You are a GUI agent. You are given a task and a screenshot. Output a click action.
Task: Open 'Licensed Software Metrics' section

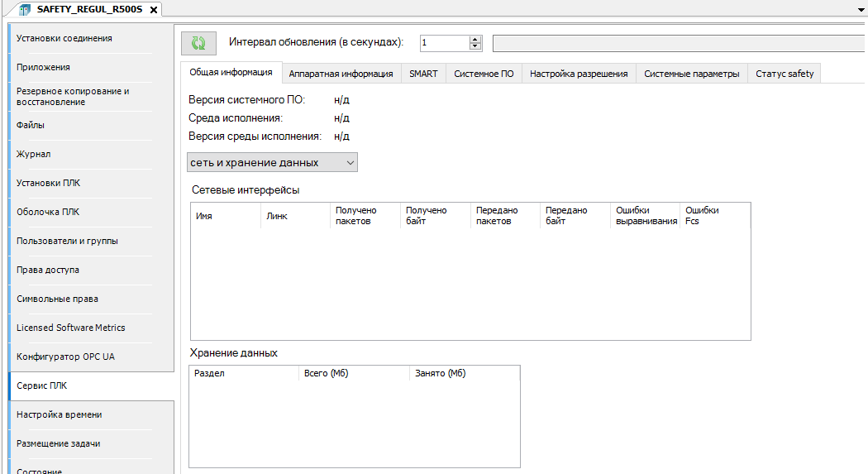coord(71,328)
